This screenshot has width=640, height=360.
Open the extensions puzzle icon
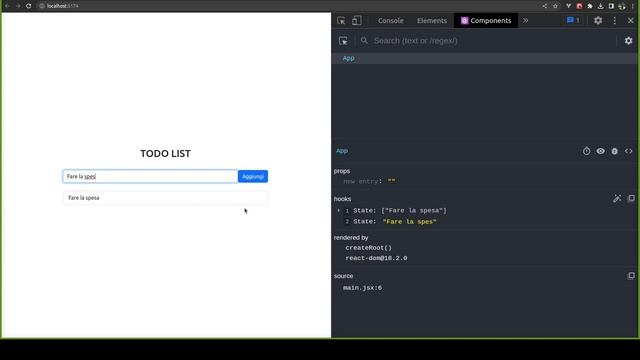pos(590,6)
